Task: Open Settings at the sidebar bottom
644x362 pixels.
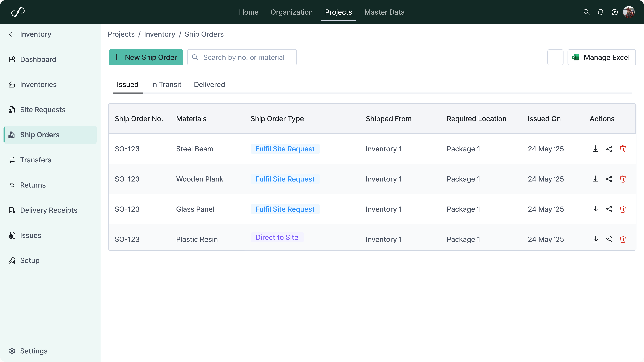Action: (50, 351)
